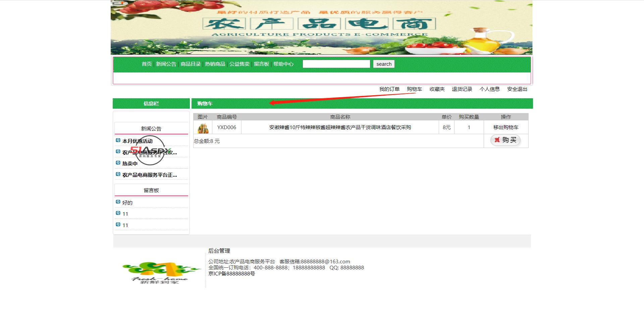Click the 购买 buy button
Image resolution: width=644 pixels, height=316 pixels.
[x=506, y=140]
